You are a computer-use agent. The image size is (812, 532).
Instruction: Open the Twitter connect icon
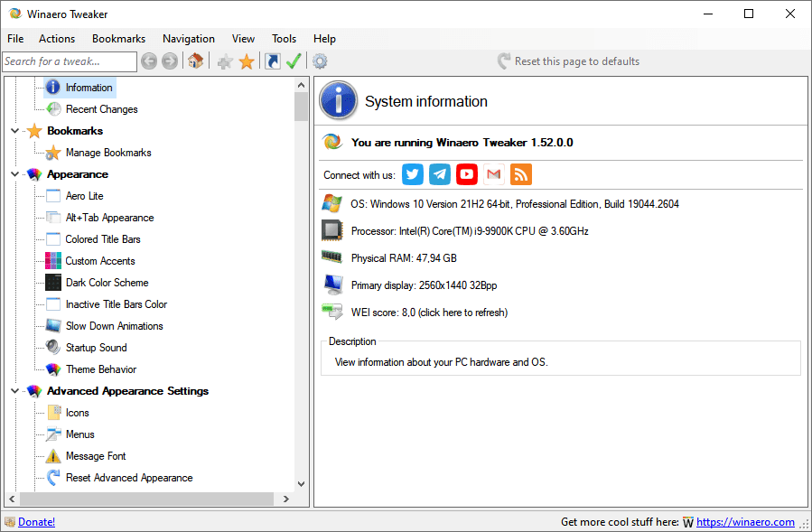pos(413,174)
